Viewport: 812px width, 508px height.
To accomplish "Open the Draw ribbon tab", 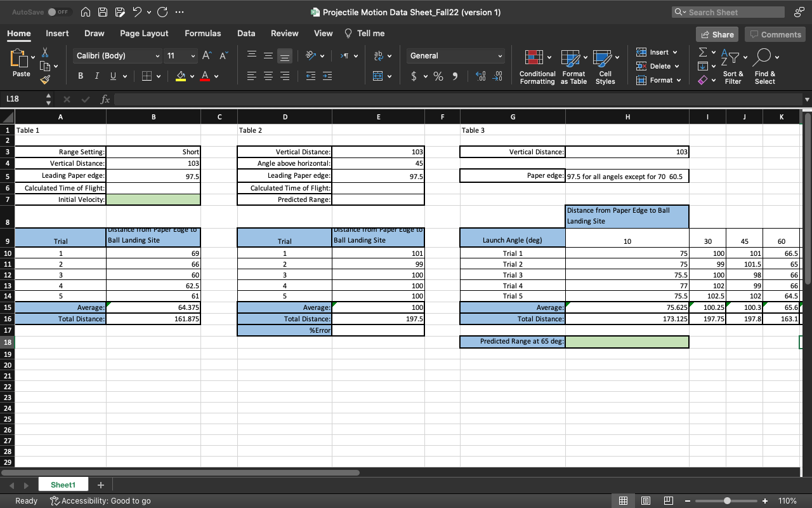I will coord(94,33).
